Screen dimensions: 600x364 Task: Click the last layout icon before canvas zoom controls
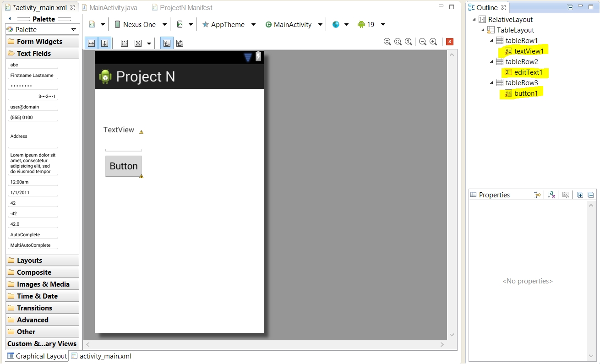pyautogui.click(x=180, y=43)
